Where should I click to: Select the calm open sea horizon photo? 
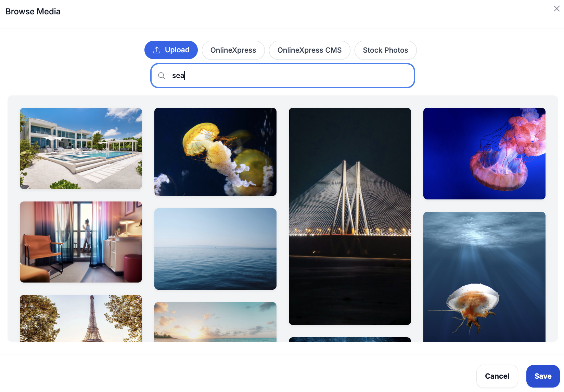[215, 249]
